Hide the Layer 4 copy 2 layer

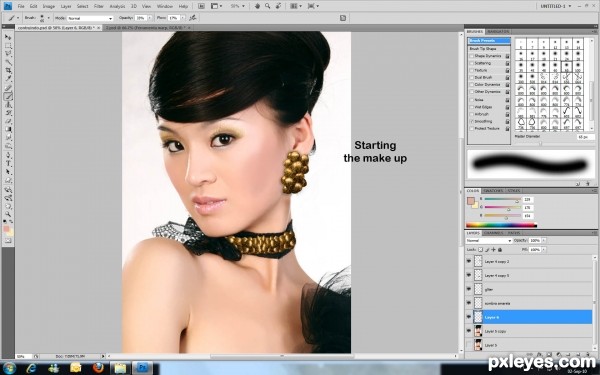coord(469,261)
